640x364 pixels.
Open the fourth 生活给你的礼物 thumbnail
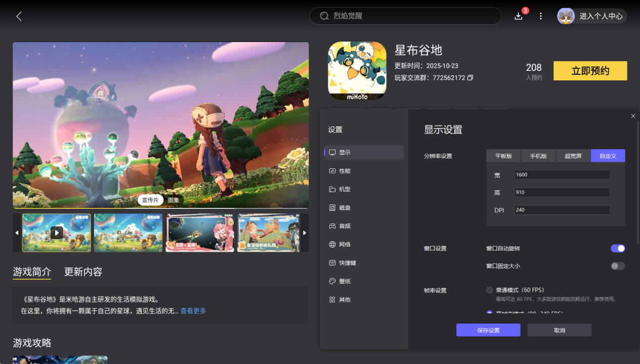[x=268, y=233]
